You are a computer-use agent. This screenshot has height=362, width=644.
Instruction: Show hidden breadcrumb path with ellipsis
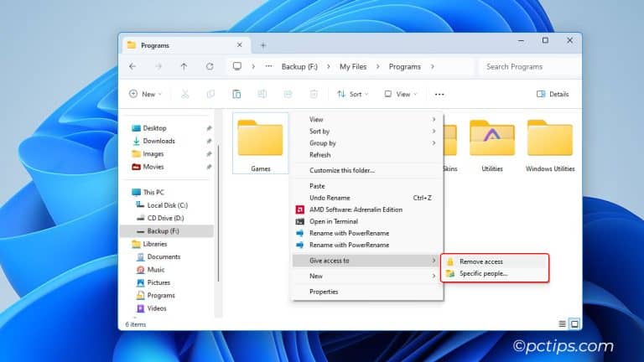[x=268, y=66]
